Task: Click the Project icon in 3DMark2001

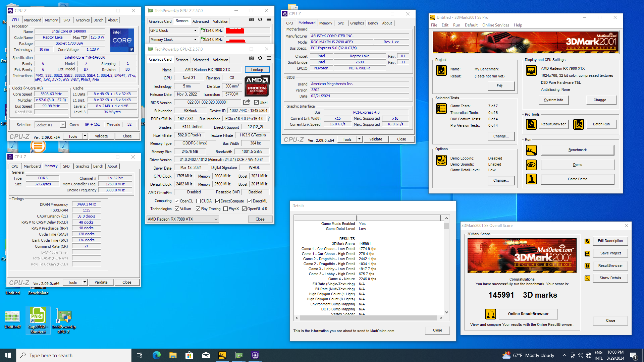Action: (x=441, y=70)
